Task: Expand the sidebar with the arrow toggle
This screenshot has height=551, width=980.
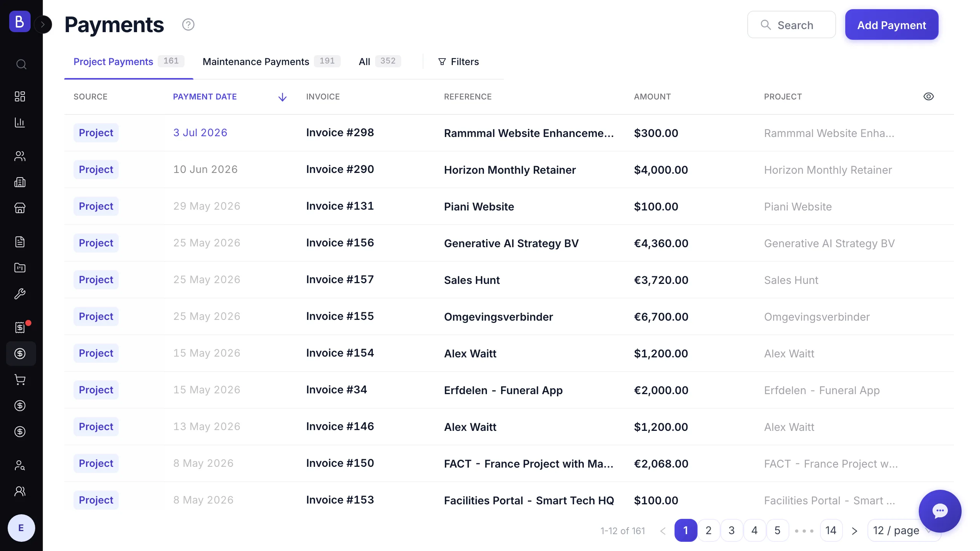Action: tap(43, 24)
